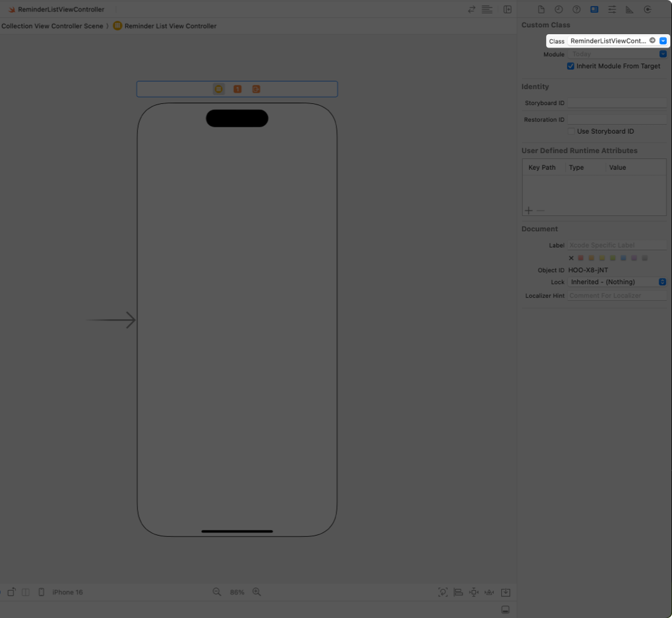Viewport: 672px width, 618px height.
Task: Click the iPhone 16 device selector
Action: 67,591
